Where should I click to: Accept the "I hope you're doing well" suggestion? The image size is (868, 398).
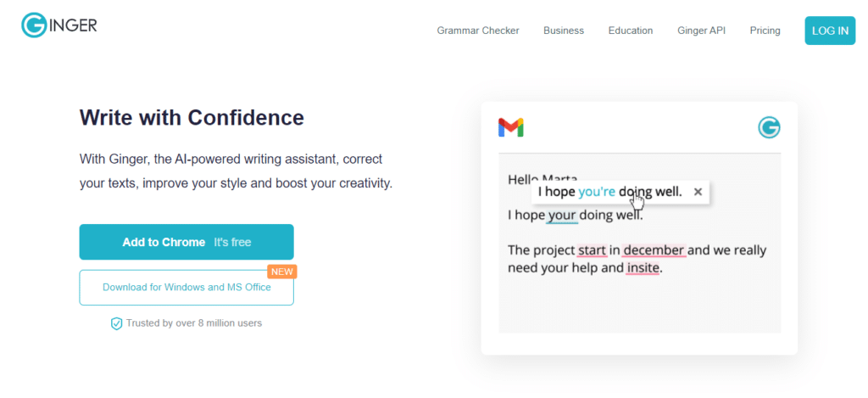609,192
